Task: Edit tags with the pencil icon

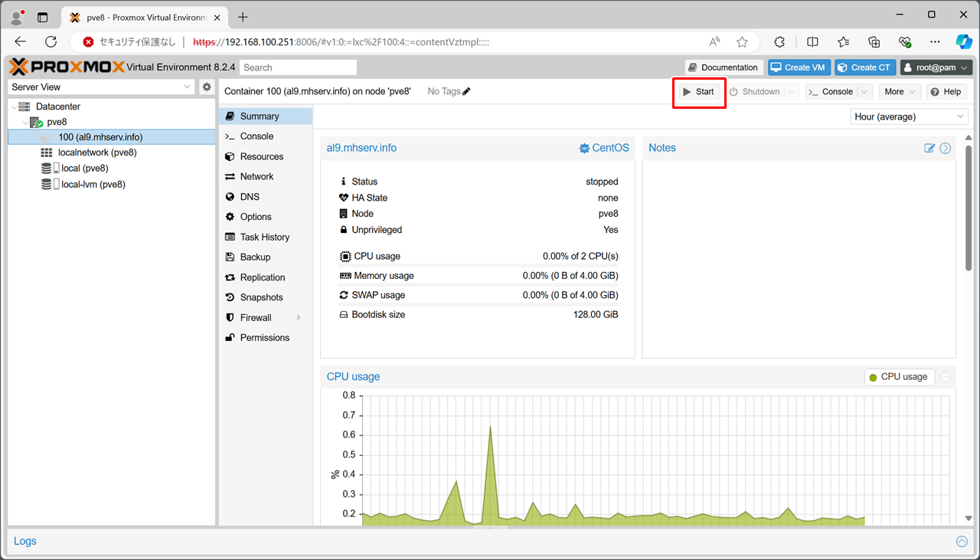Action: 466,92
